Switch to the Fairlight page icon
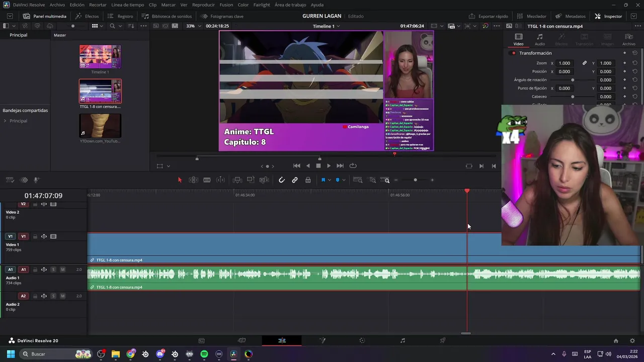The height and width of the screenshot is (362, 644). [x=403, y=340]
